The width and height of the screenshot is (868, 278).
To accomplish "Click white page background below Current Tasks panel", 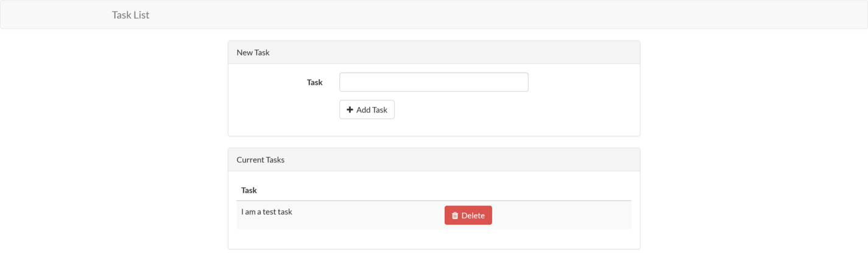I will [x=434, y=265].
